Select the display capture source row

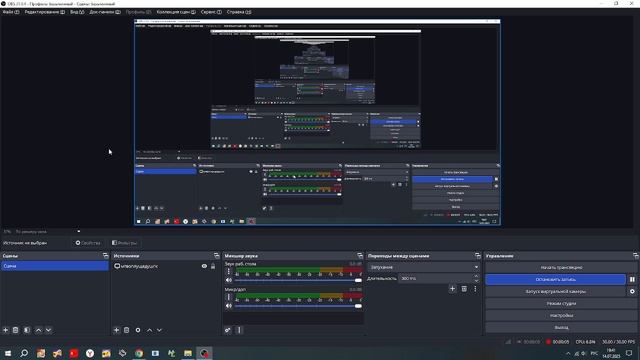click(x=164, y=266)
